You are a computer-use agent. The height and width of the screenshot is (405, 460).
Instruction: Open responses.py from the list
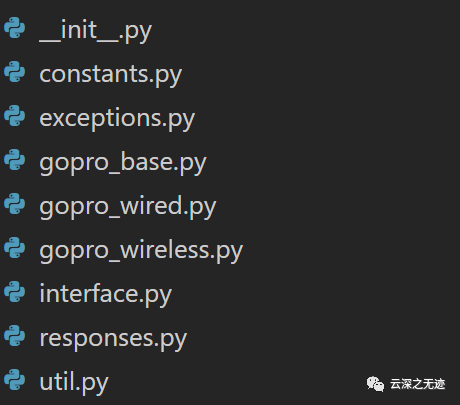(113, 339)
